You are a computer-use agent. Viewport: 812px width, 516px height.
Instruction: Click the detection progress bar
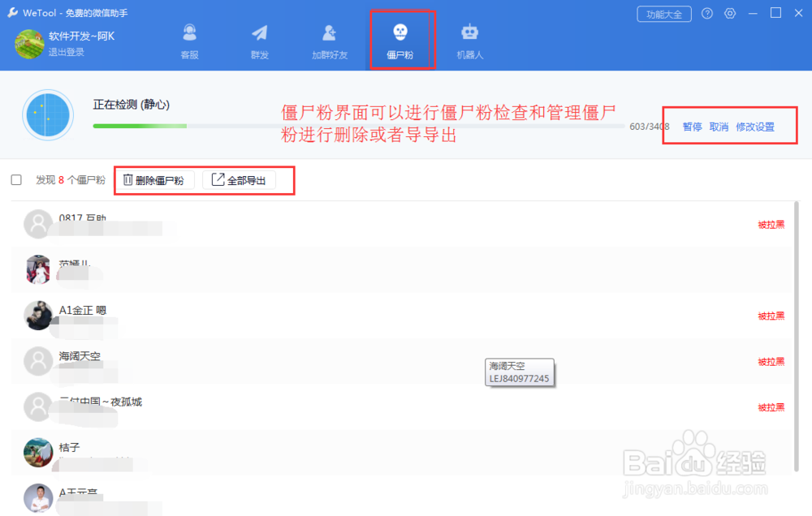tap(358, 126)
